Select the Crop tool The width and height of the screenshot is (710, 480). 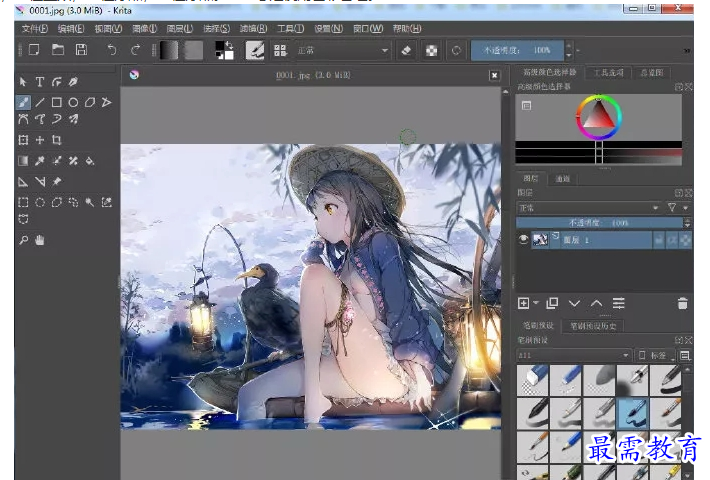point(57,140)
